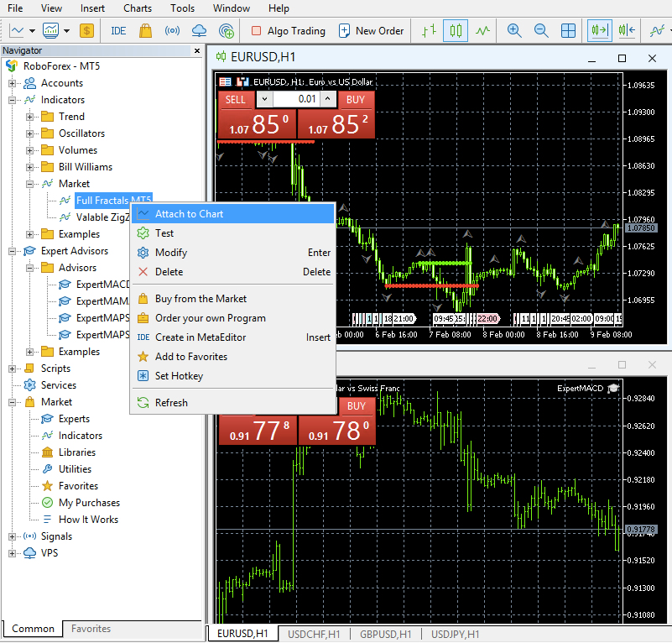Open the Charts menu
Viewport: 672px width, 643px height.
pyautogui.click(x=136, y=8)
